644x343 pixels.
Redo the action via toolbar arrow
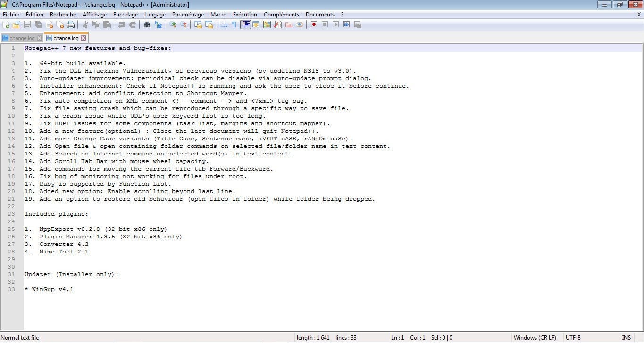click(132, 24)
